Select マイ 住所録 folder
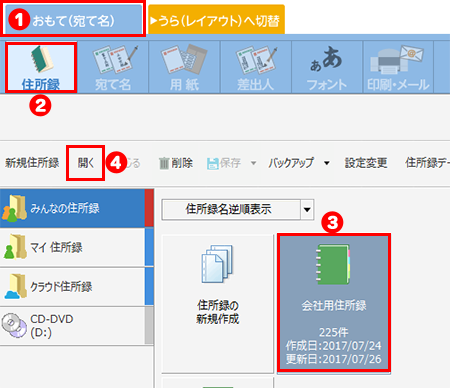 [77, 247]
